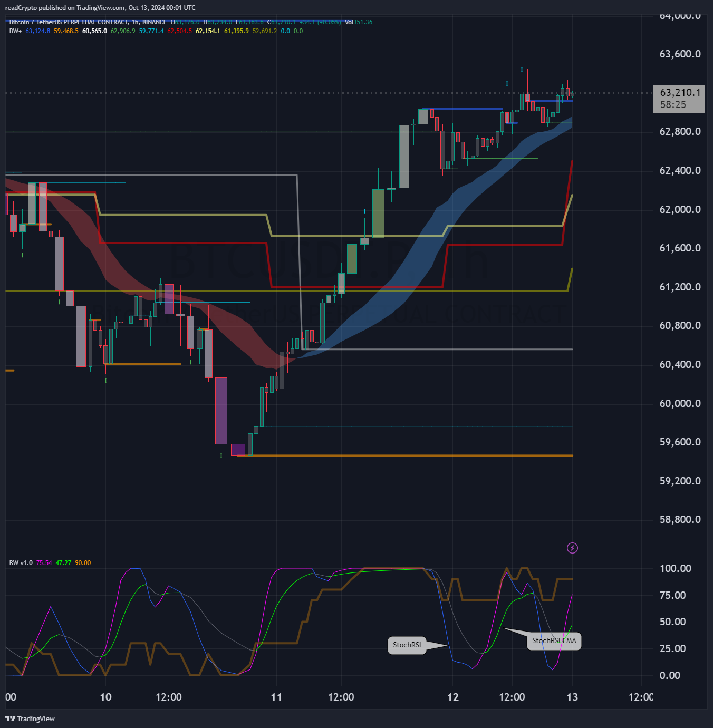713x728 pixels.
Task: Click the 75.00 oscillator axis label
Action: 673,596
